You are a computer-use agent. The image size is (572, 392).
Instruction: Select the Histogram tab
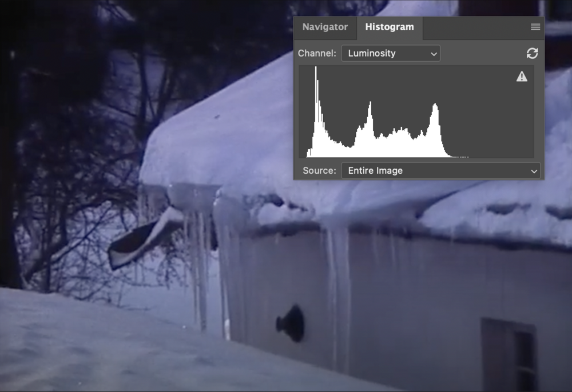tap(389, 27)
